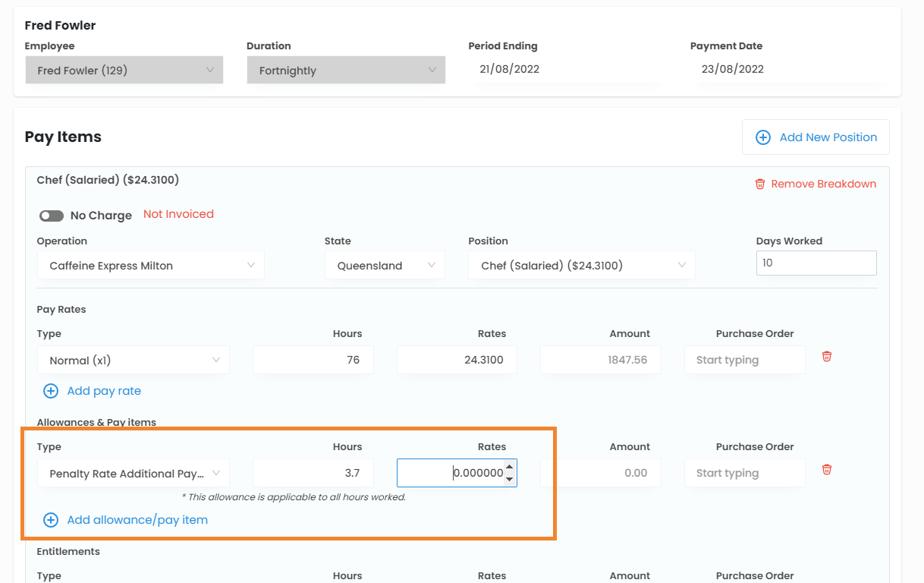Open the State dropdown showing Queensland

pos(385,266)
